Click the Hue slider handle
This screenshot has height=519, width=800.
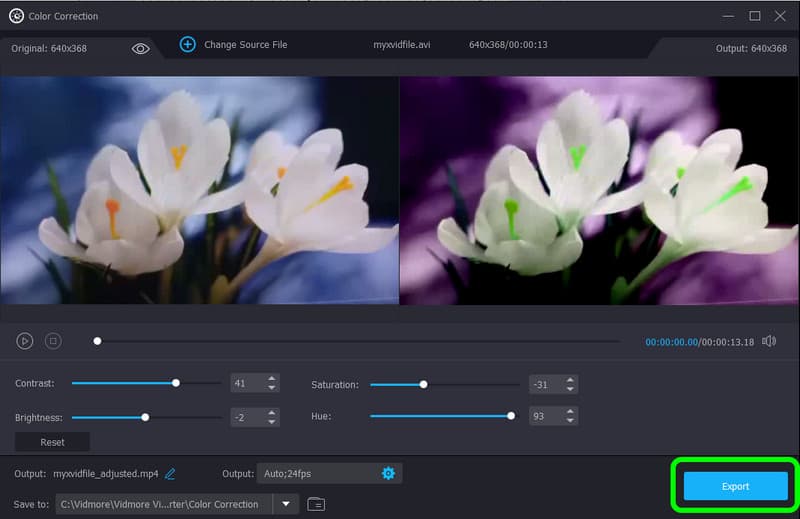(511, 416)
